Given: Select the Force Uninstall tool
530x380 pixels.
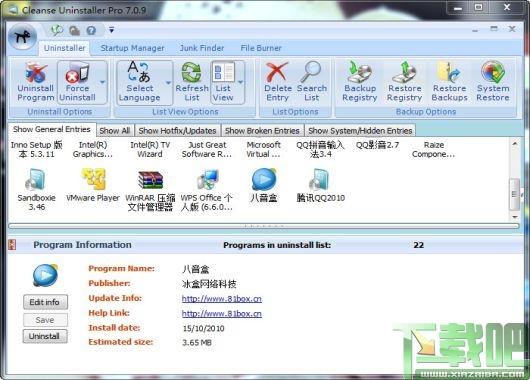Looking at the screenshot, I should 77,82.
